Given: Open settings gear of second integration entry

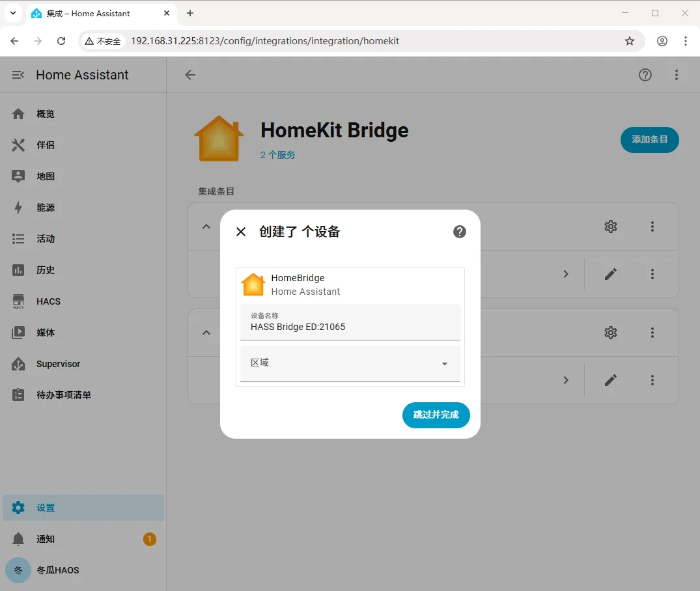Looking at the screenshot, I should tap(611, 333).
